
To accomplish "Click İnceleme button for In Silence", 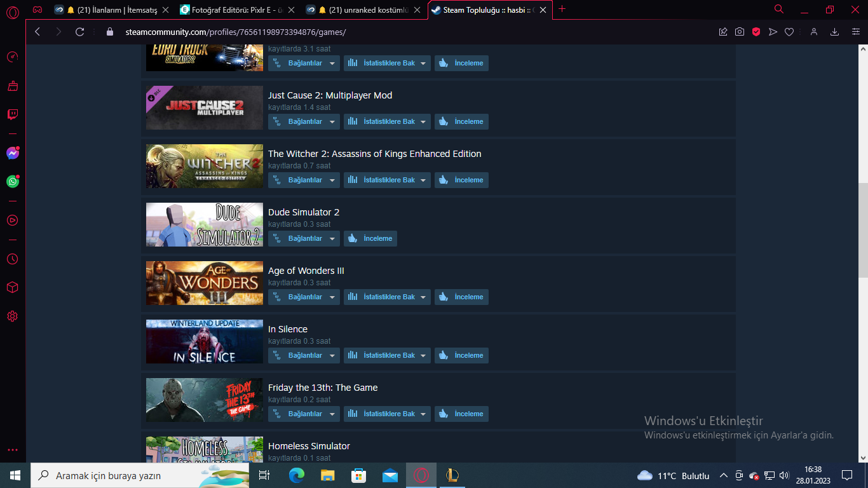I will tap(461, 355).
